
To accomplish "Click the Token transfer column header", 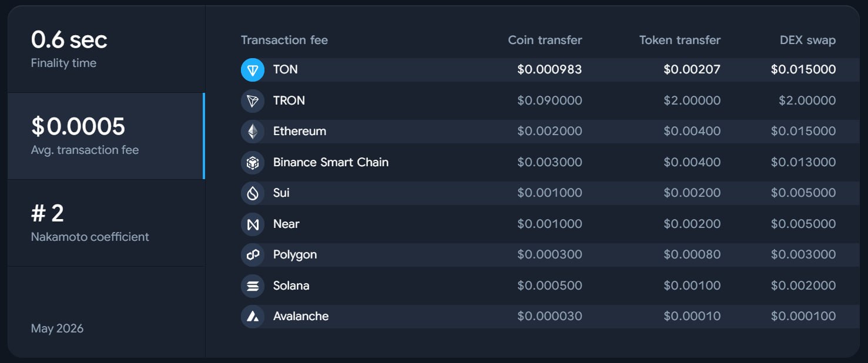I will [680, 40].
